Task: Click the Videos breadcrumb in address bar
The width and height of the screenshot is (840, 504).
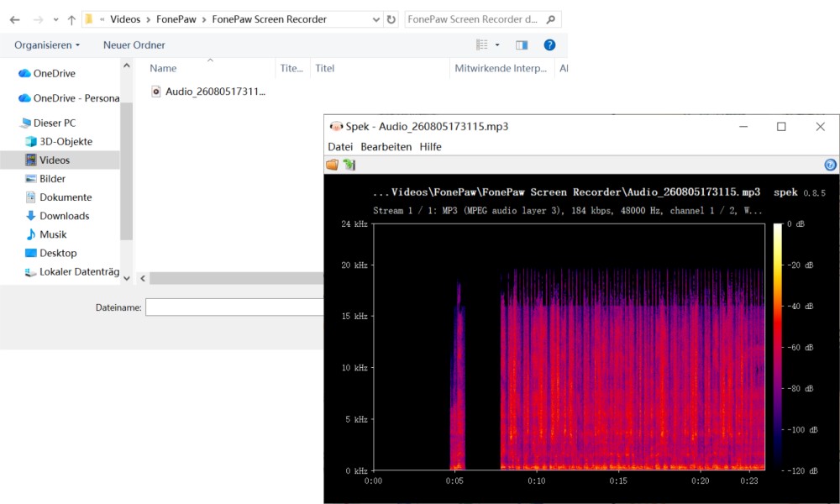Action: tap(125, 19)
